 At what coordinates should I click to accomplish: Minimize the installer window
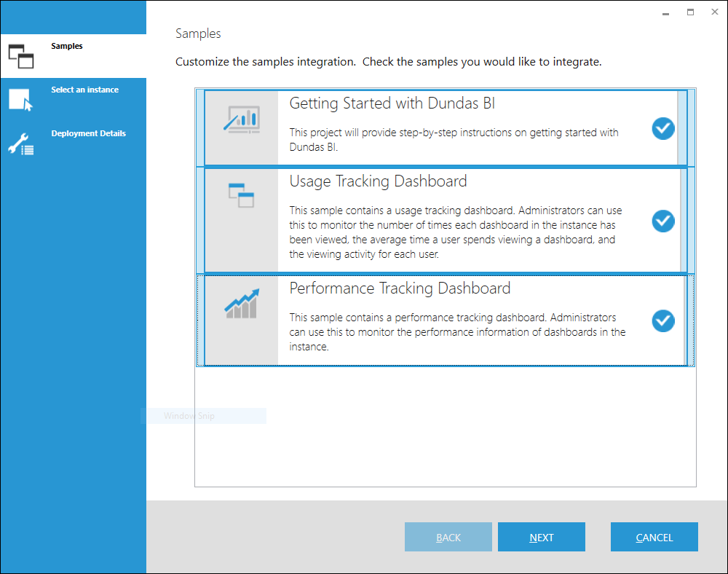click(x=666, y=12)
